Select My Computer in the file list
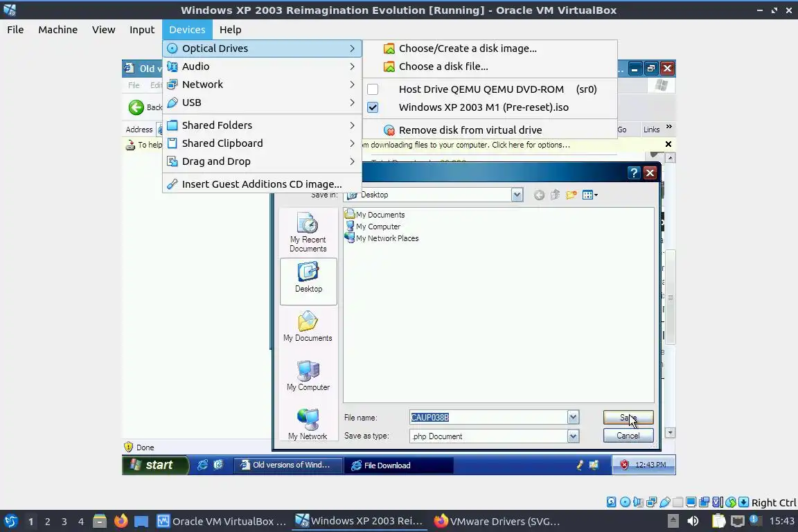 tap(373, 226)
